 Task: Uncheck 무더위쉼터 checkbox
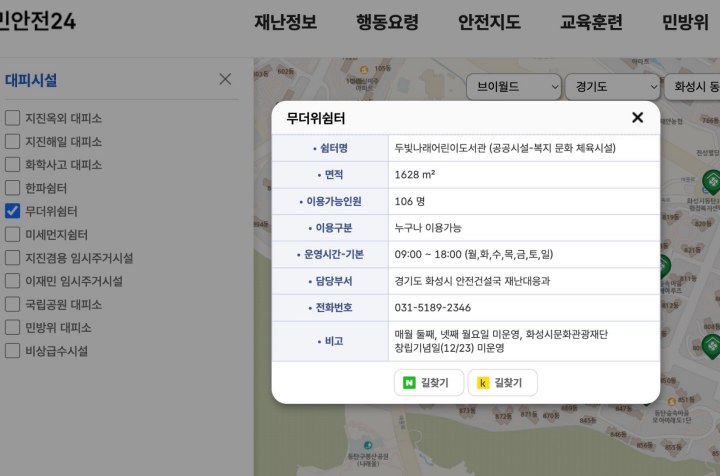coord(12,211)
